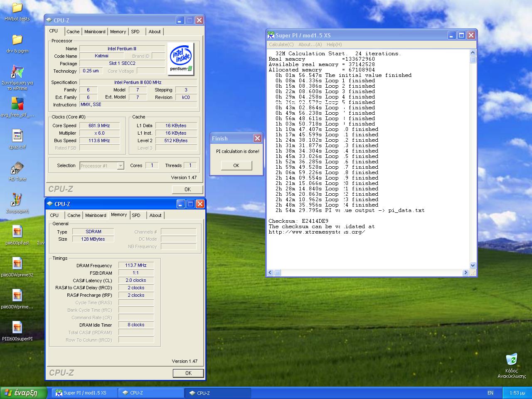This screenshot has width=532, height=399.
Task: Click the Level 2 512 KBytes cache field
Action: [176, 140]
